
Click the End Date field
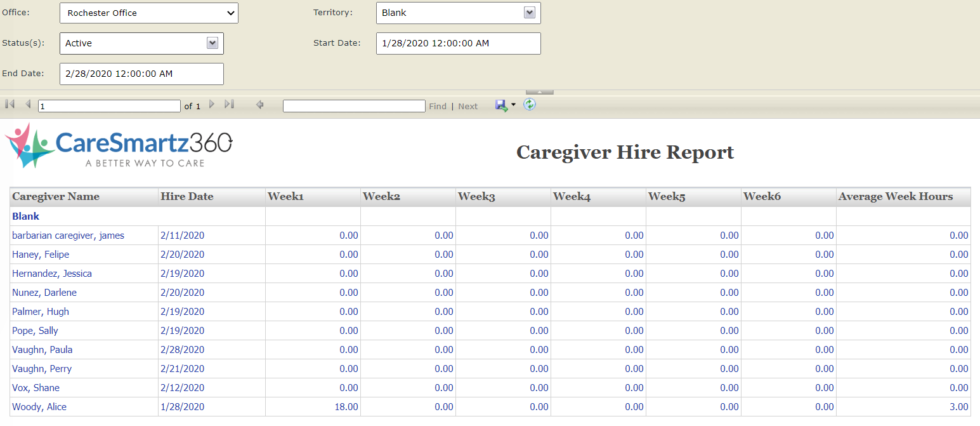tap(141, 74)
